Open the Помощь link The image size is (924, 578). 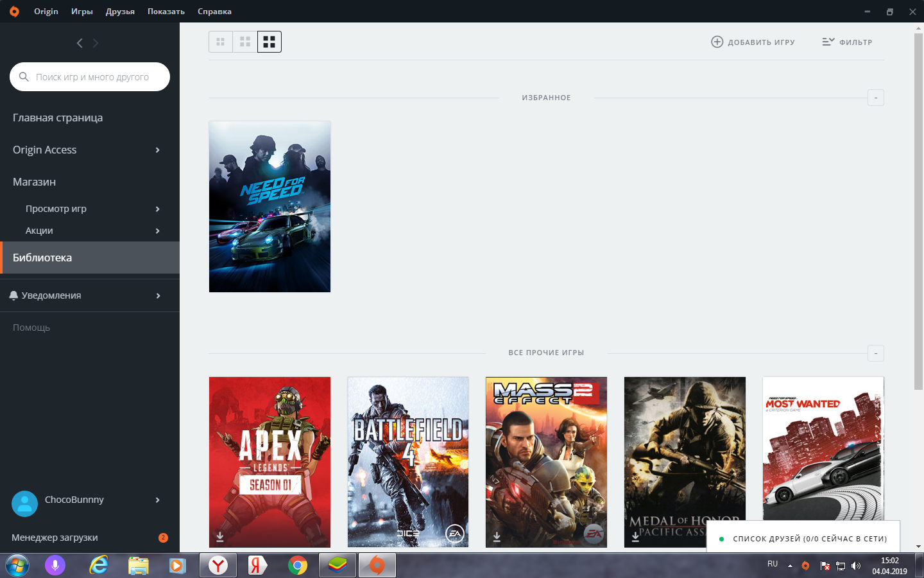coord(31,328)
